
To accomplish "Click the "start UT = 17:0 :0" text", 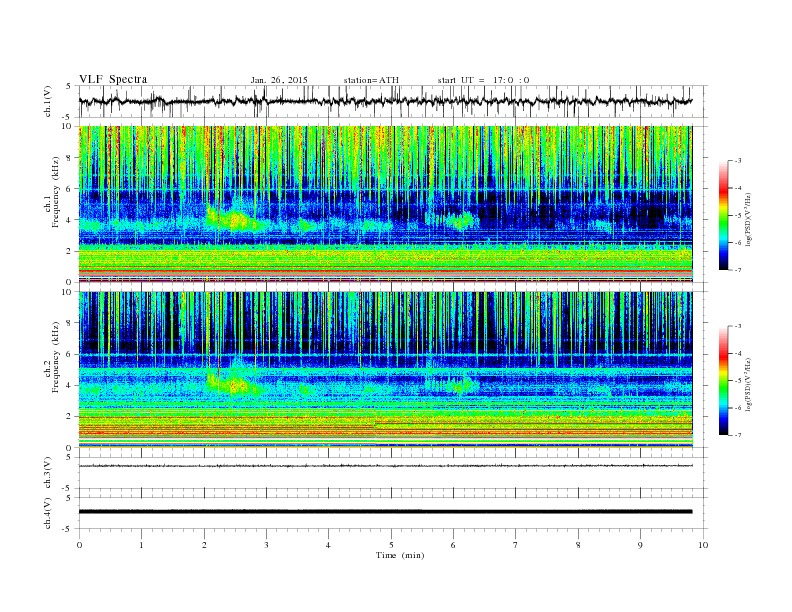I will [483, 80].
